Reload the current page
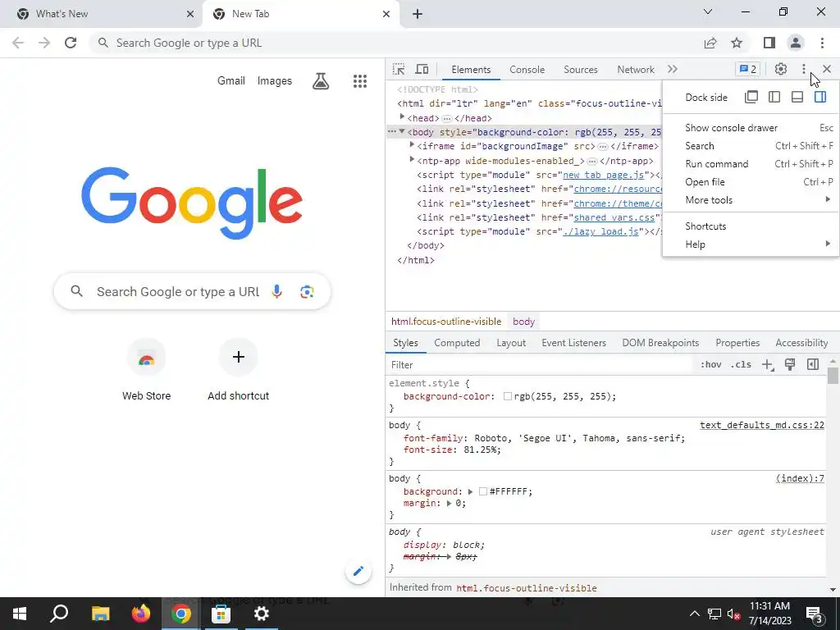The width and height of the screenshot is (840, 630). (x=71, y=43)
